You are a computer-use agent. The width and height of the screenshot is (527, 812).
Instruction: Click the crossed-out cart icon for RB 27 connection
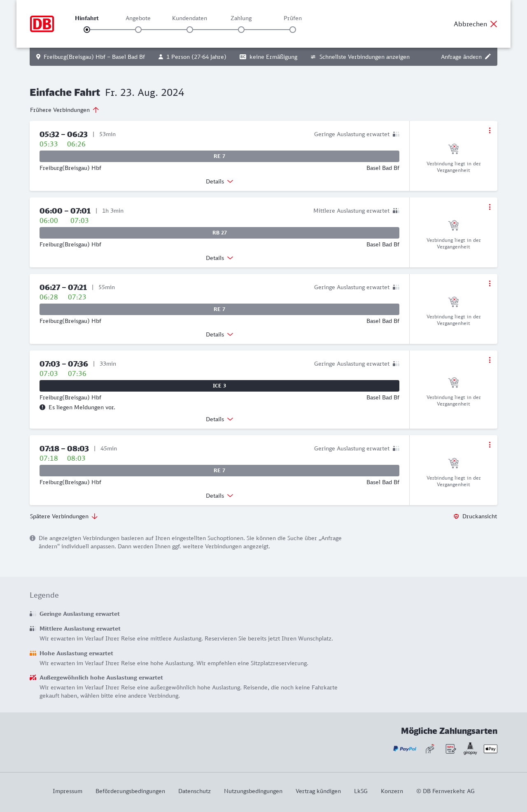point(453,225)
